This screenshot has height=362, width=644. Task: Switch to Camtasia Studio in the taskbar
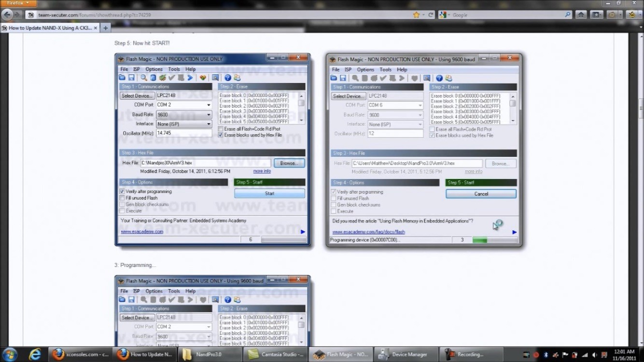275,354
